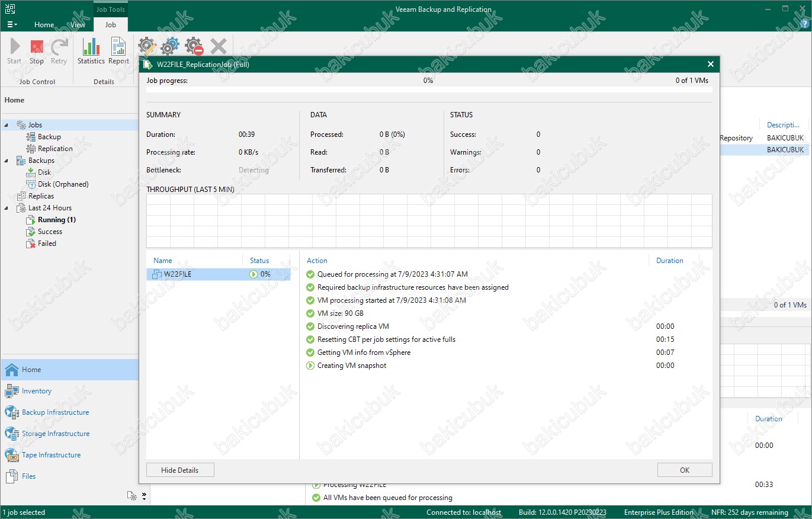
Task: Select Disk under Backups tree
Action: (x=44, y=172)
